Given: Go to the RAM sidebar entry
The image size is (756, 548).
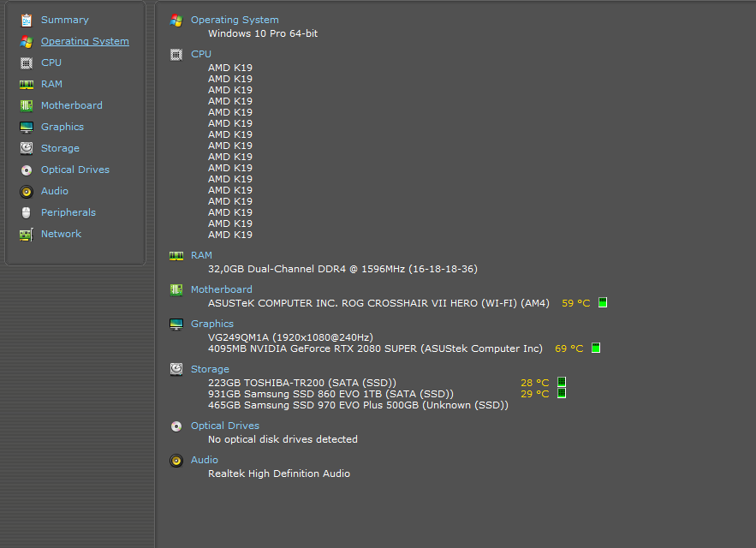Looking at the screenshot, I should (x=51, y=85).
